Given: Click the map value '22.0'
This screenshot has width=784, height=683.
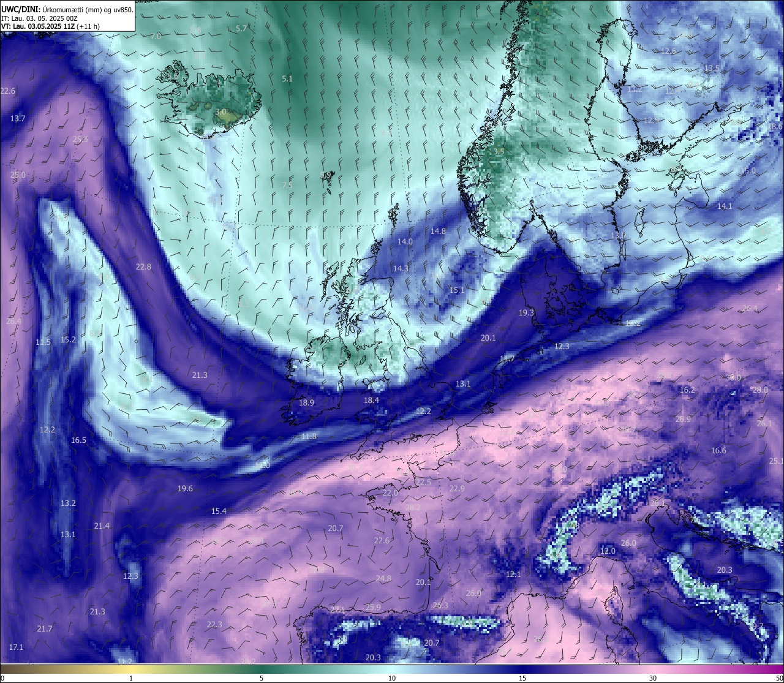Looking at the screenshot, I should [x=390, y=493].
